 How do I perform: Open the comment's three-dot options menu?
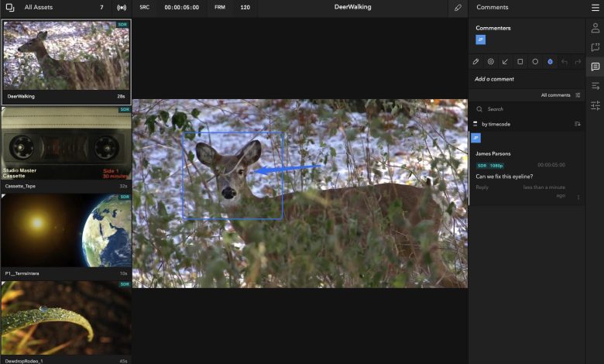coord(578,197)
